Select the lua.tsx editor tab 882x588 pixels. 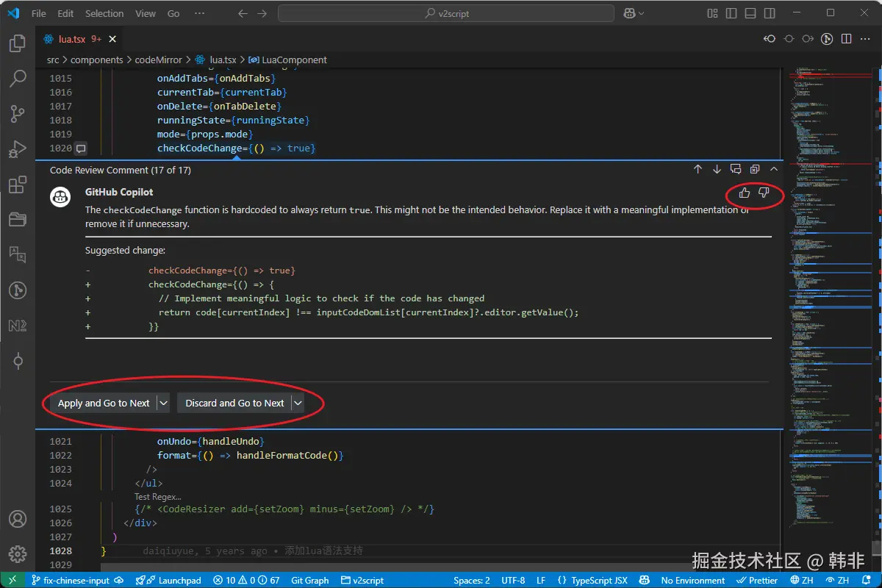coord(79,39)
